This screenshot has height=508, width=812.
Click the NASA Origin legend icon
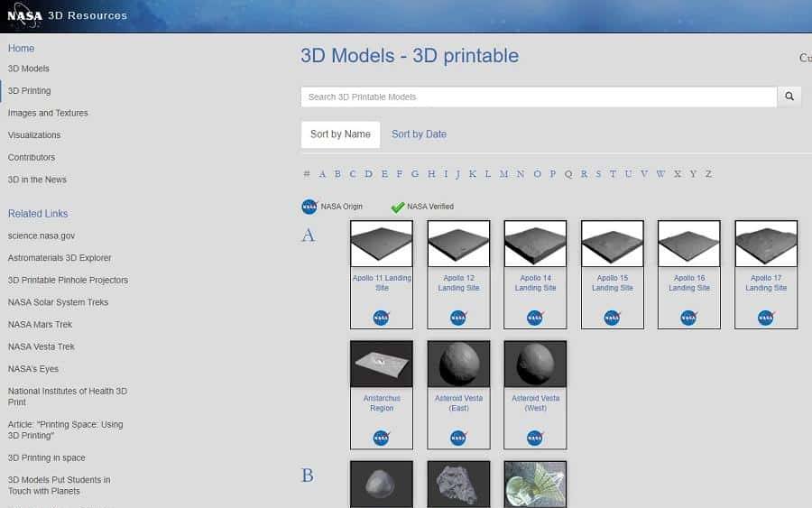[309, 207]
